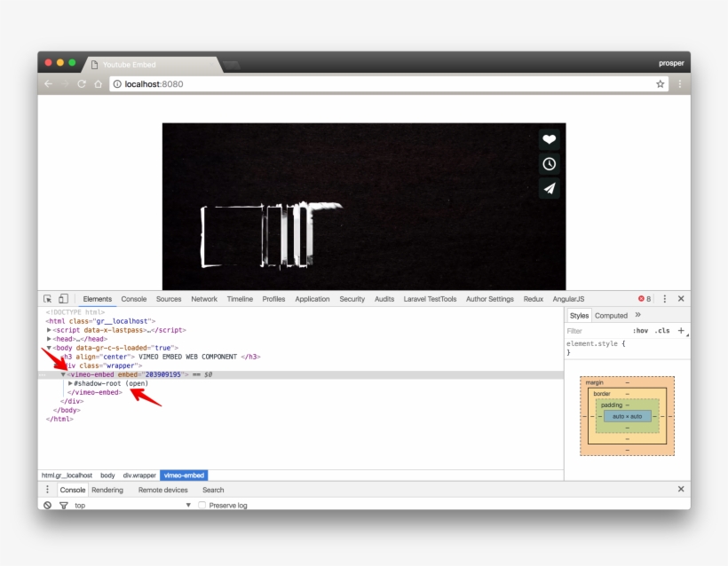Select the inspect element picker icon
This screenshot has width=728, height=566.
48,298
